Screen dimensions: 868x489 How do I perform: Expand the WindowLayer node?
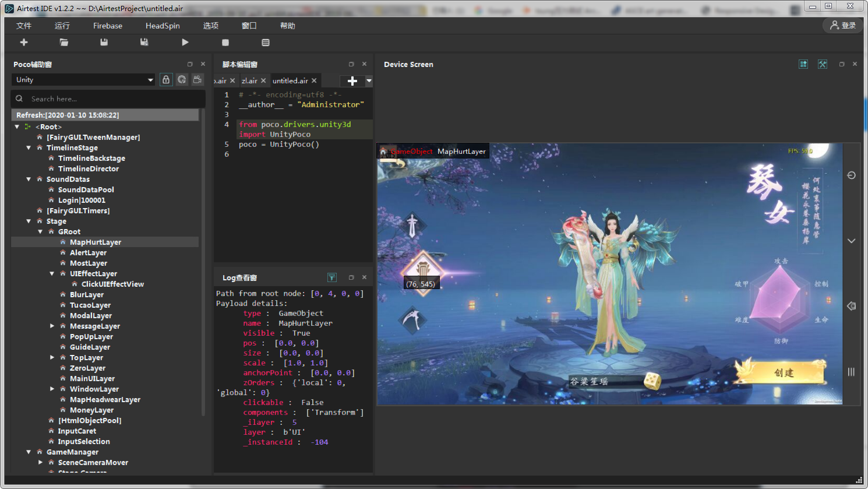point(52,389)
